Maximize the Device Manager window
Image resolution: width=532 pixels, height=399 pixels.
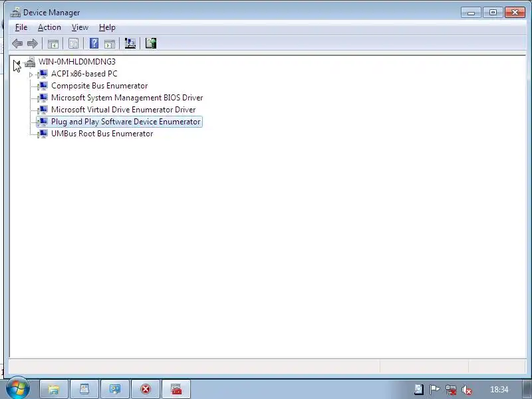pos(493,13)
